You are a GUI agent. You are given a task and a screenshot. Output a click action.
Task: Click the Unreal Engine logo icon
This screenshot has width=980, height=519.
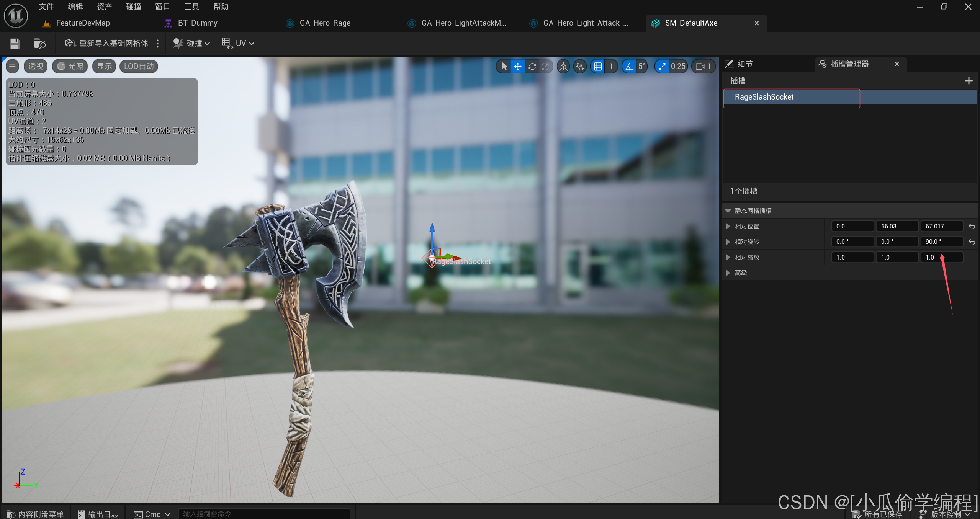click(x=16, y=16)
